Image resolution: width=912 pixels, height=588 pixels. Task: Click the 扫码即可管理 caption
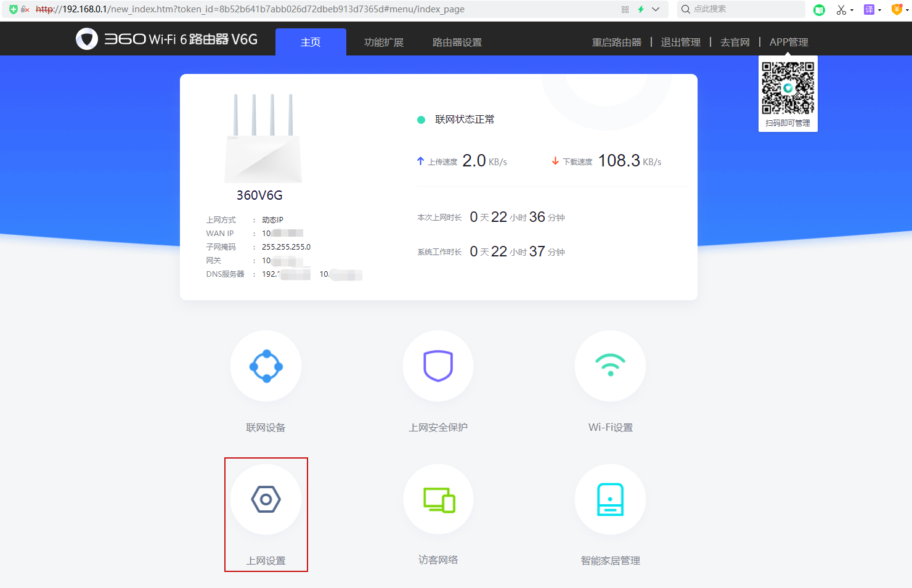[788, 123]
